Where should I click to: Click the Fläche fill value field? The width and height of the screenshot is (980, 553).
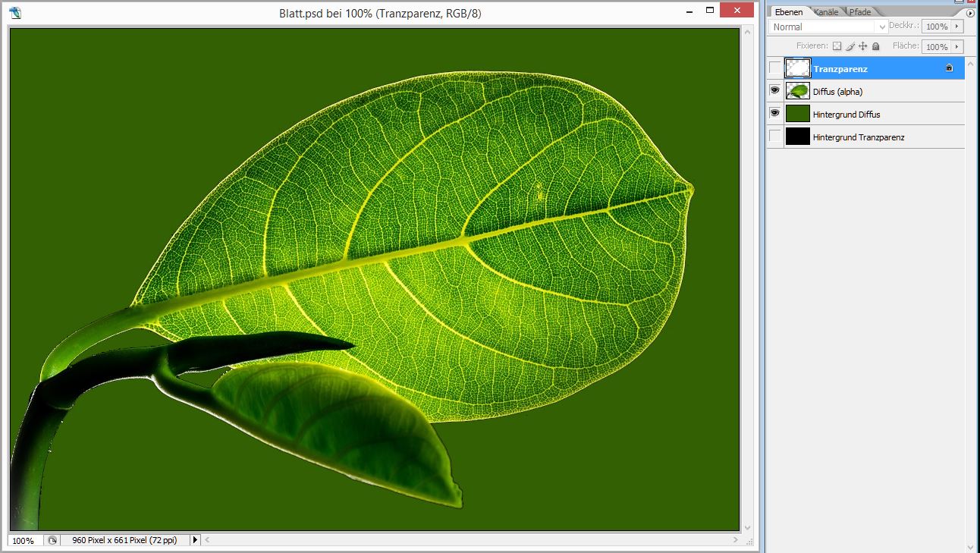937,46
